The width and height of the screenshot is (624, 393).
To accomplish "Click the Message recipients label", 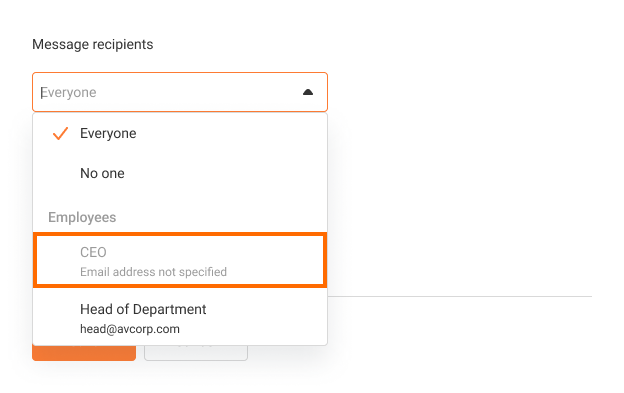I will pos(92,44).
